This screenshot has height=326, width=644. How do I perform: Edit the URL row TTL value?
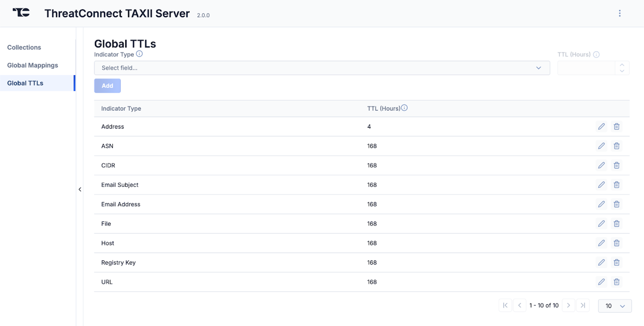tap(601, 282)
